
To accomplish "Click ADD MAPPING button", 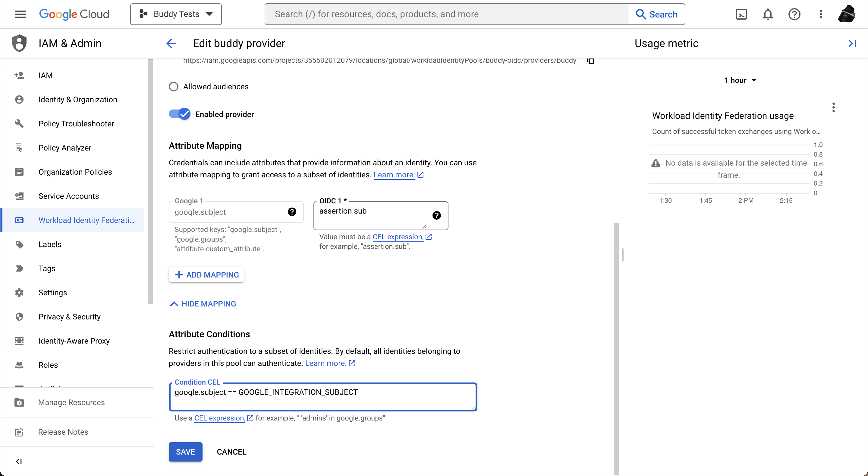I will 206,274.
